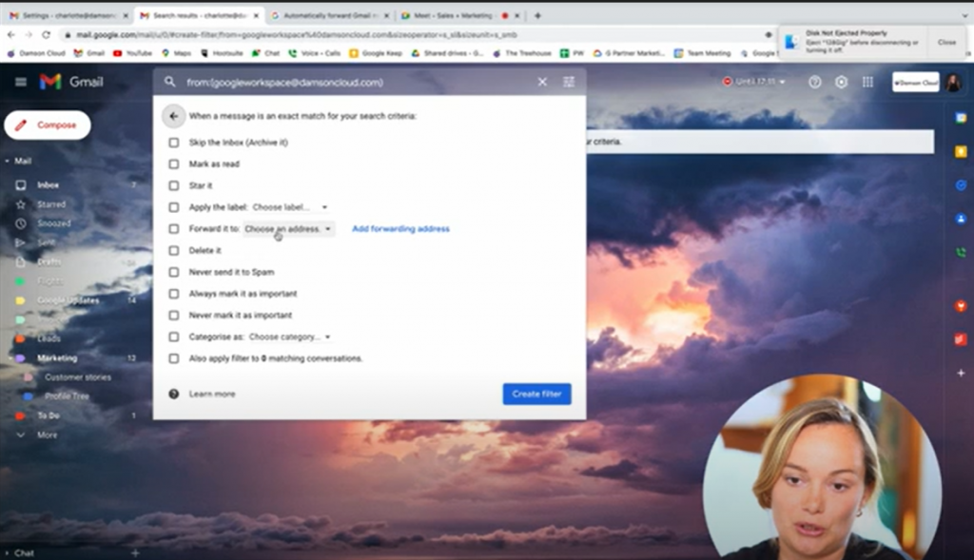Get add-ons with the plus icon

961,373
